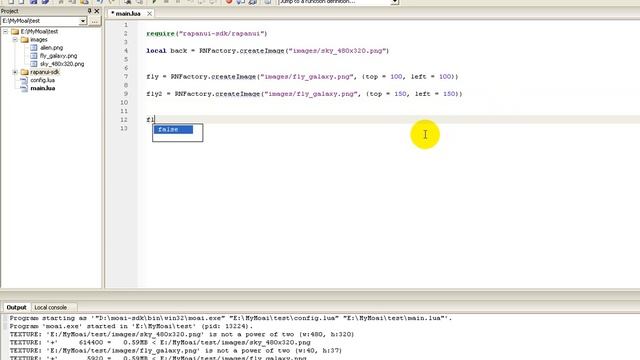This screenshot has height=360, width=640.
Task: Click the sky_480x320.png file icon
Action: pyautogui.click(x=34, y=64)
